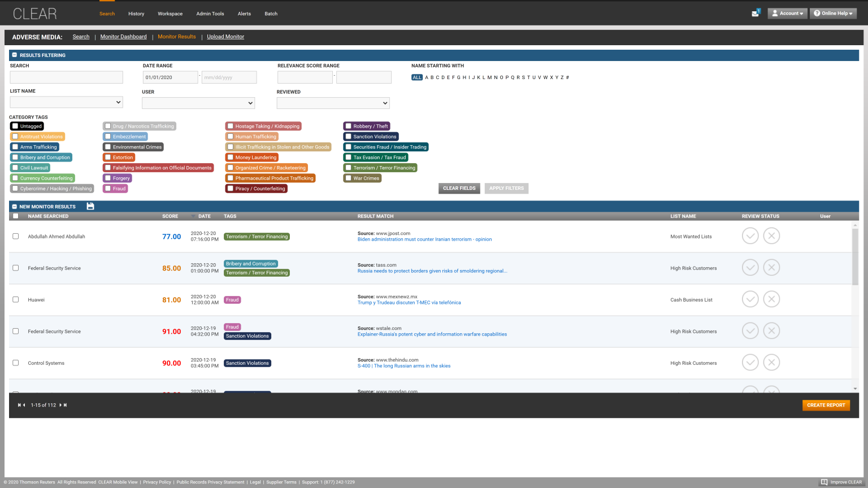The width and height of the screenshot is (868, 488).
Task: Open the Reviewed dropdown
Action: tap(333, 103)
